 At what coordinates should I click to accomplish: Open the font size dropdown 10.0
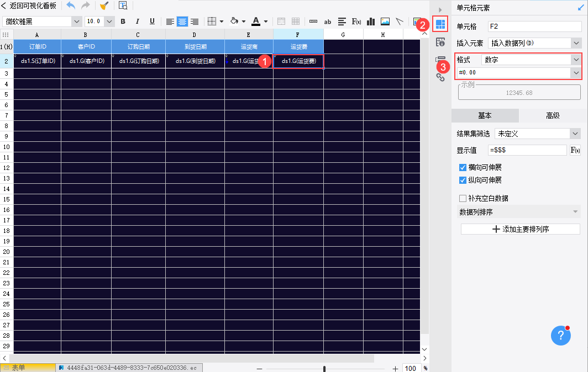pos(109,22)
